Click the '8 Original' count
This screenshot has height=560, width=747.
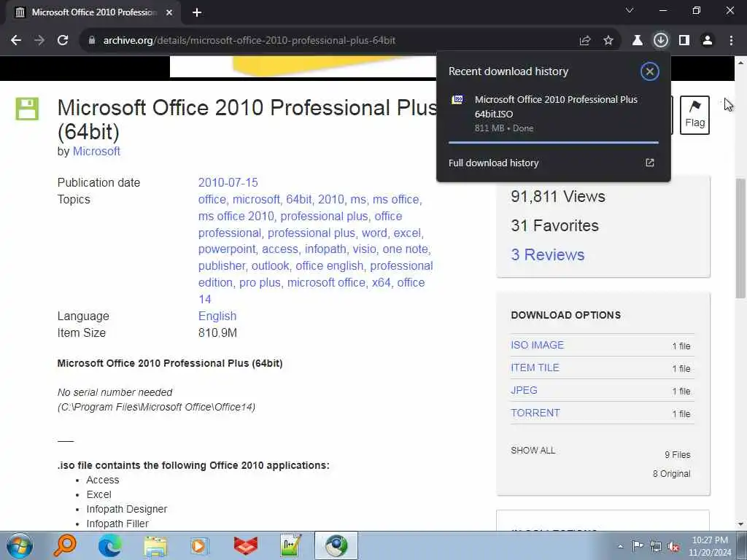coord(671,474)
